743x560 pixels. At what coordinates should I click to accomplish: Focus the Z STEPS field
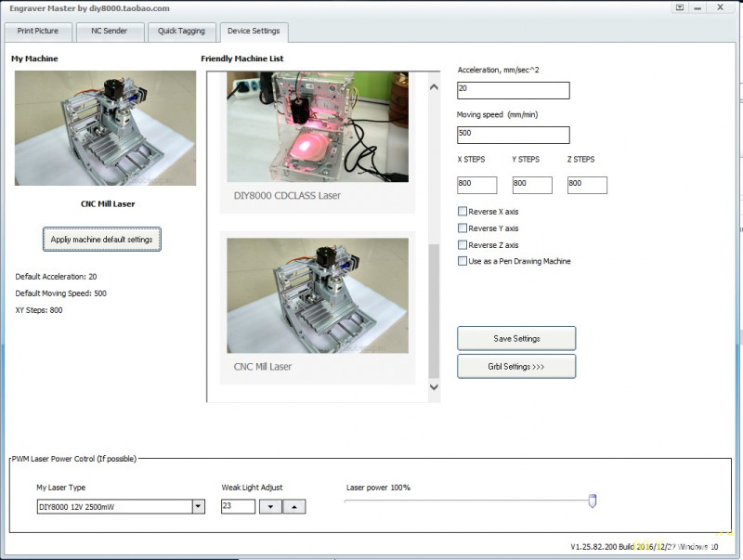click(x=587, y=185)
